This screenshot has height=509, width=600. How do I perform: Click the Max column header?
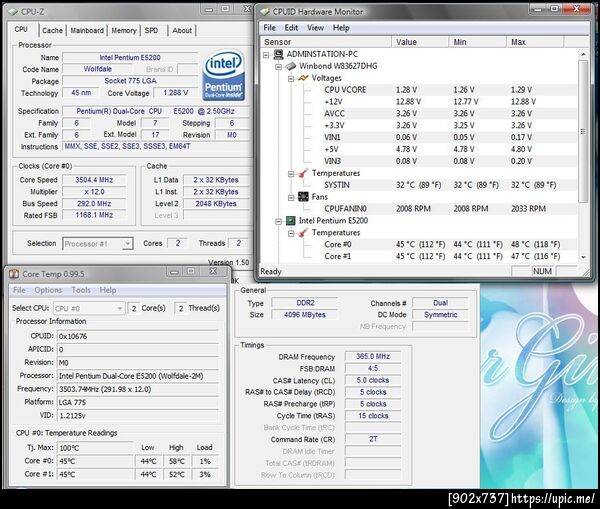[x=535, y=42]
